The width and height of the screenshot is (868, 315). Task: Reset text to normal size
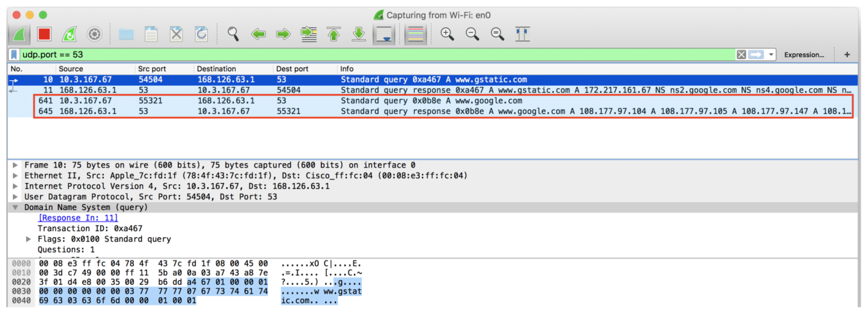[x=497, y=34]
